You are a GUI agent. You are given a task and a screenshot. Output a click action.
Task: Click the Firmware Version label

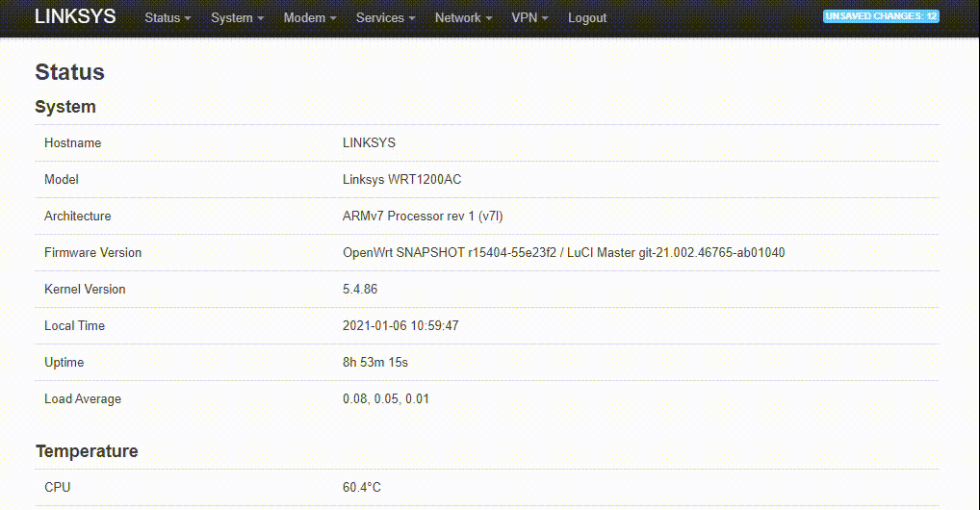[93, 252]
